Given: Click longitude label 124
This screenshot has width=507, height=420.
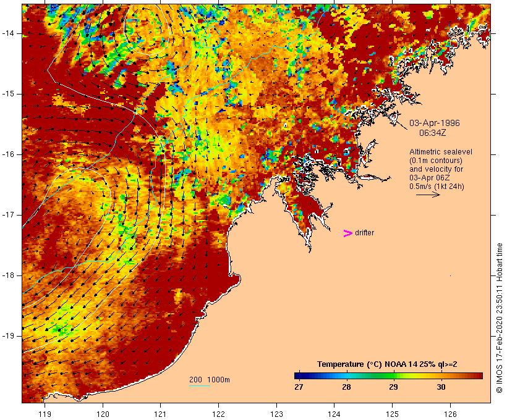Looking at the screenshot, I should tap(334, 414).
